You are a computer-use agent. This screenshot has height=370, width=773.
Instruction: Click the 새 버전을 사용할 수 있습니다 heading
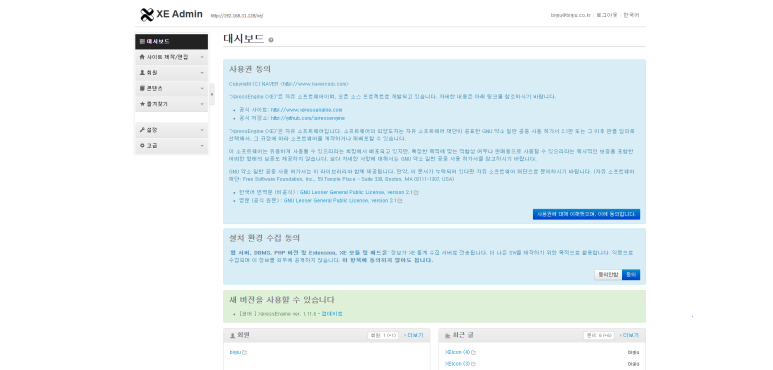click(x=282, y=300)
